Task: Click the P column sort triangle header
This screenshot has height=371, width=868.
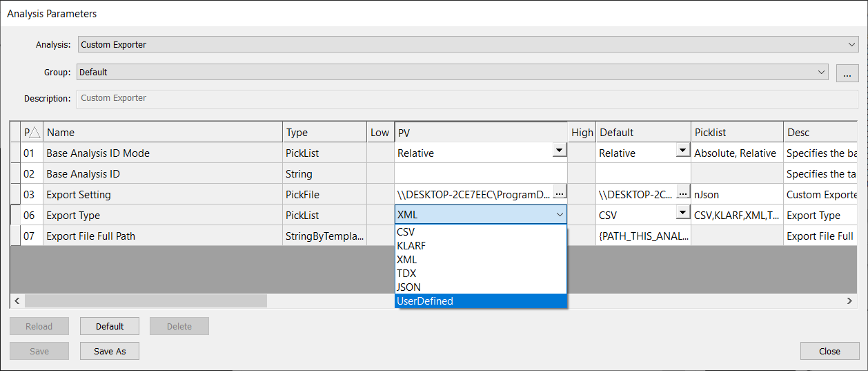Action: 32,132
